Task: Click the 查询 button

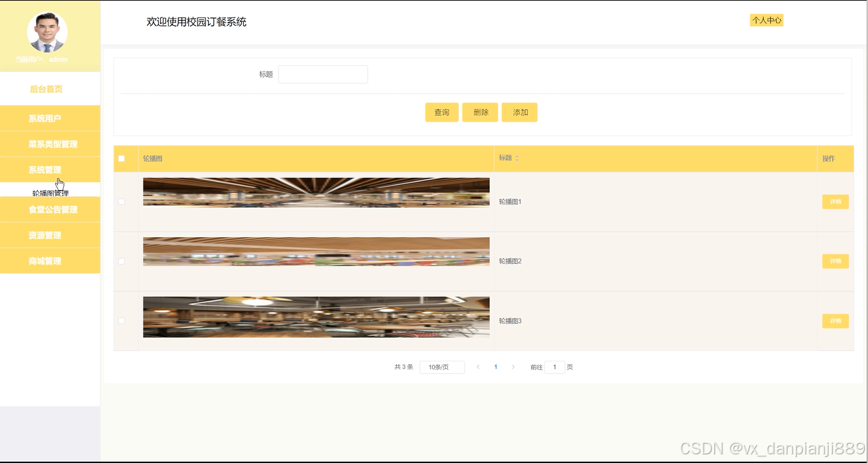Action: point(442,112)
